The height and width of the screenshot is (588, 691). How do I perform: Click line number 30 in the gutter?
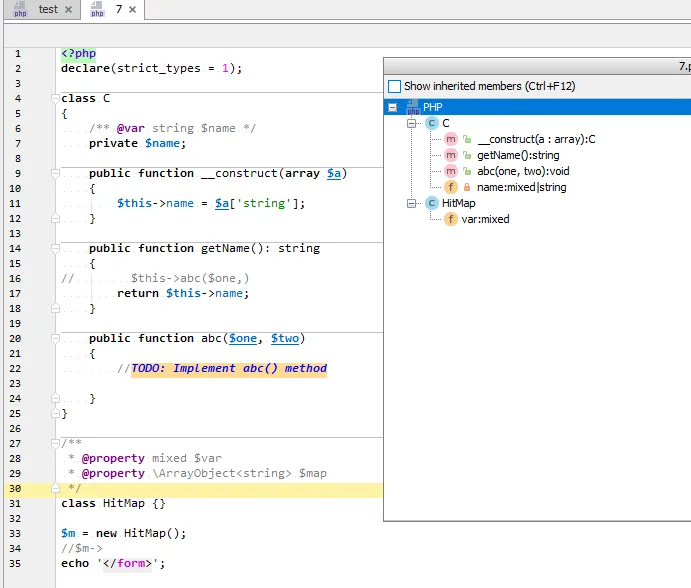(17, 489)
